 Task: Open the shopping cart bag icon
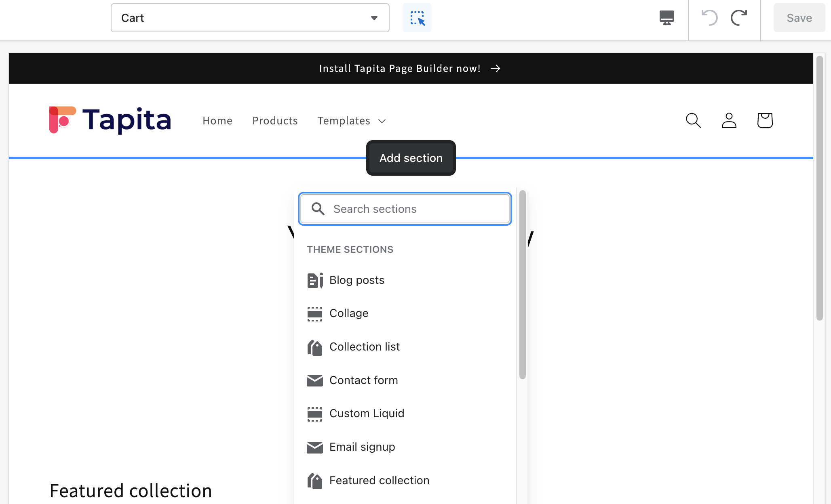click(x=765, y=120)
